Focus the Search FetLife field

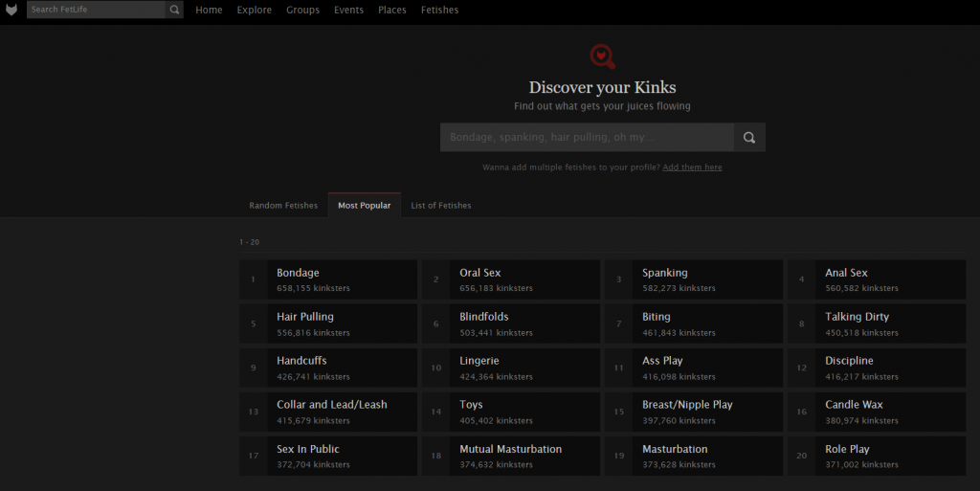[96, 10]
